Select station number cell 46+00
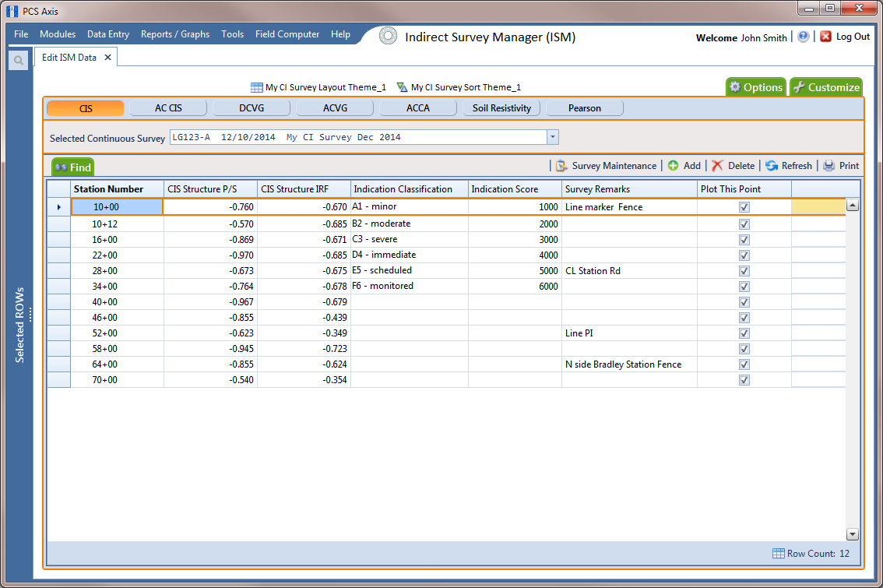This screenshot has height=588, width=883. point(117,318)
